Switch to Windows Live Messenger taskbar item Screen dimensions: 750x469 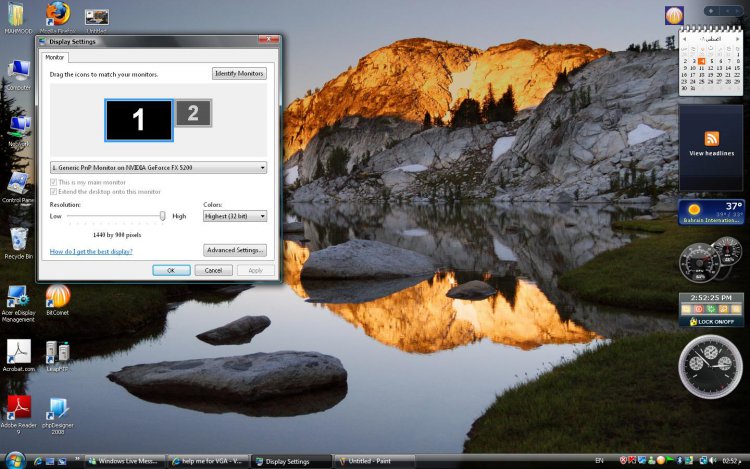click(x=125, y=461)
